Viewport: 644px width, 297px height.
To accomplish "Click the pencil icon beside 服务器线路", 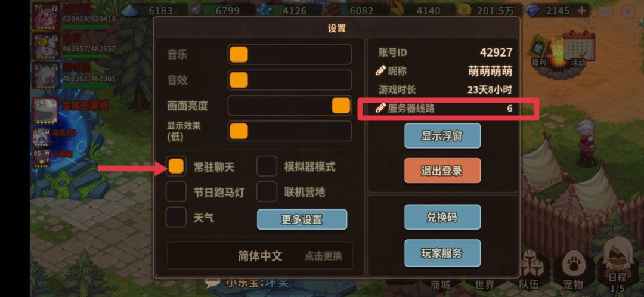I will (x=380, y=109).
